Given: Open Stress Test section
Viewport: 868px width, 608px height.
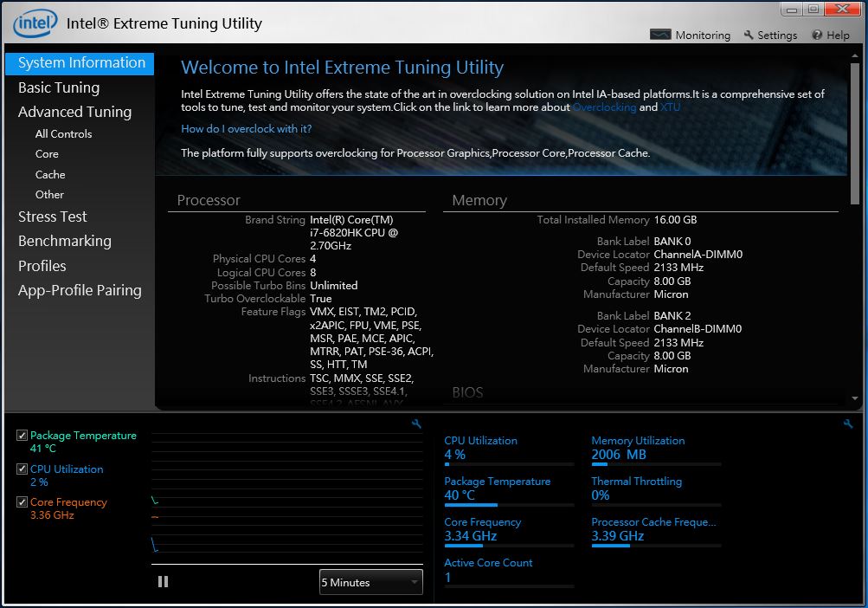Looking at the screenshot, I should click(x=53, y=217).
